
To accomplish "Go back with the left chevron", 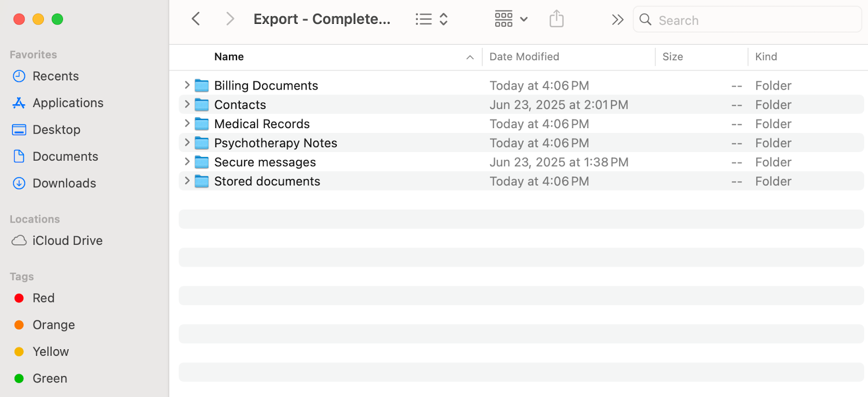I will (x=196, y=19).
